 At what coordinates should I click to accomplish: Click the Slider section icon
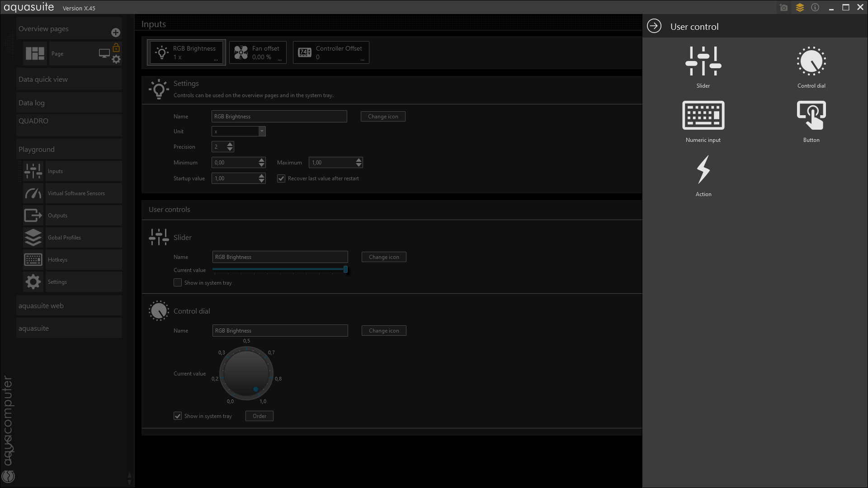pos(159,237)
